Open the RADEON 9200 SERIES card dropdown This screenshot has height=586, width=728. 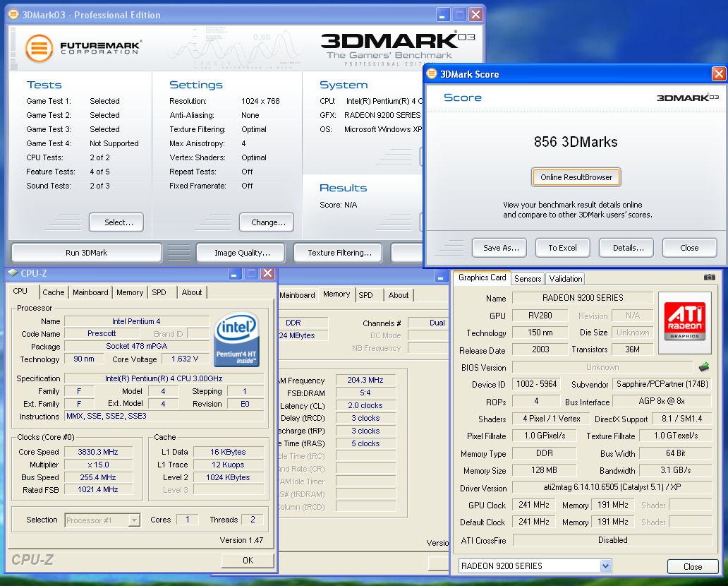click(x=605, y=566)
